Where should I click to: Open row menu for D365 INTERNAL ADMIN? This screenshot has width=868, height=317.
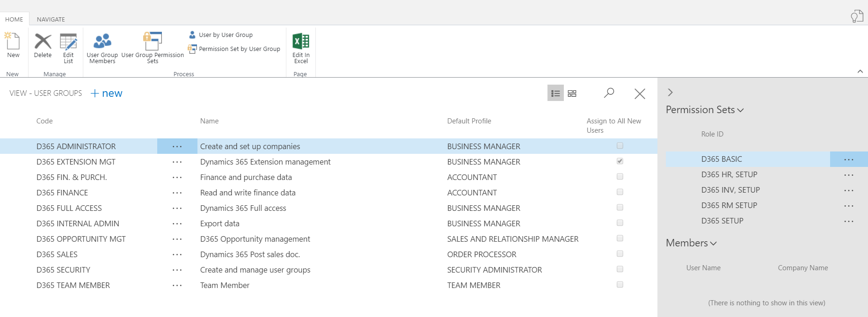coord(177,223)
